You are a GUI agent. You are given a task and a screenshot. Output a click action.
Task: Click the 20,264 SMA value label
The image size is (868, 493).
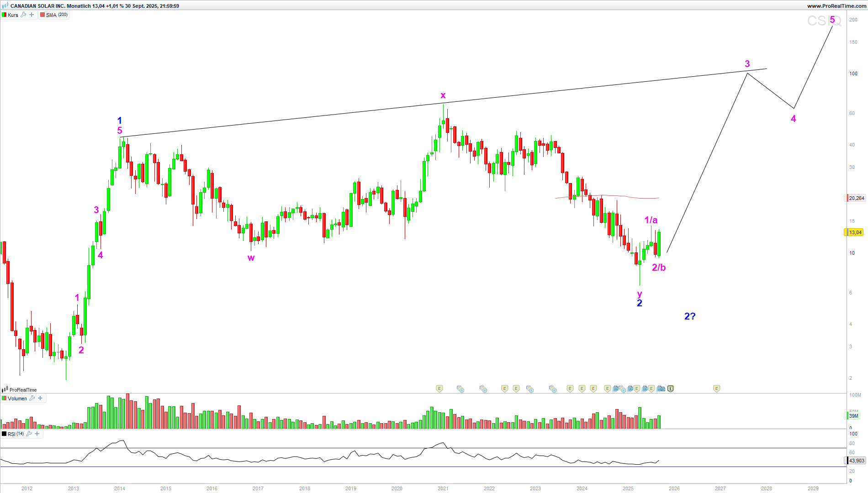[x=856, y=198]
